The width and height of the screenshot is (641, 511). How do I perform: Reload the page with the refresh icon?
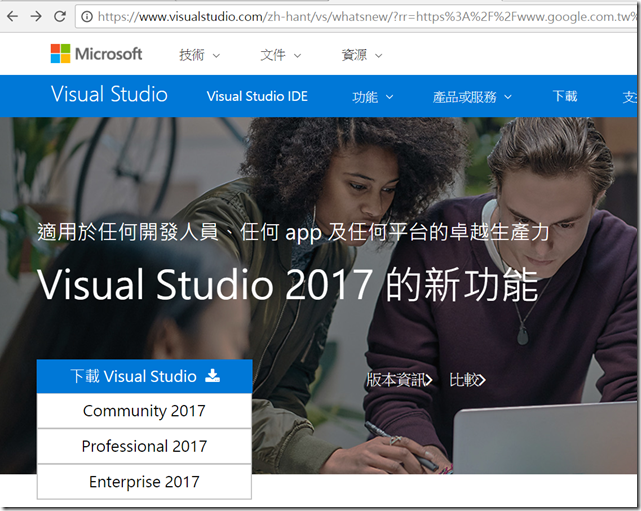[60, 16]
